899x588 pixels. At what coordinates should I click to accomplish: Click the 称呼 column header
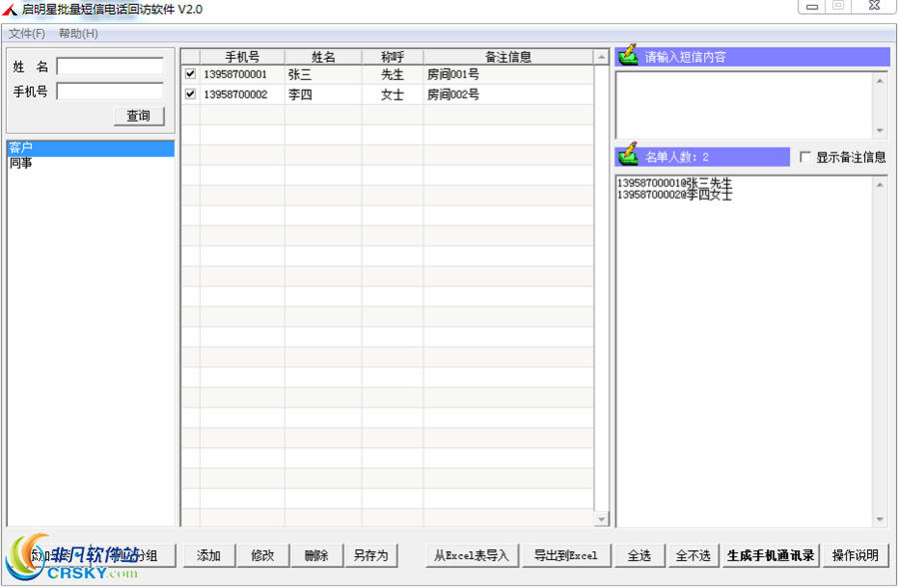pyautogui.click(x=393, y=57)
